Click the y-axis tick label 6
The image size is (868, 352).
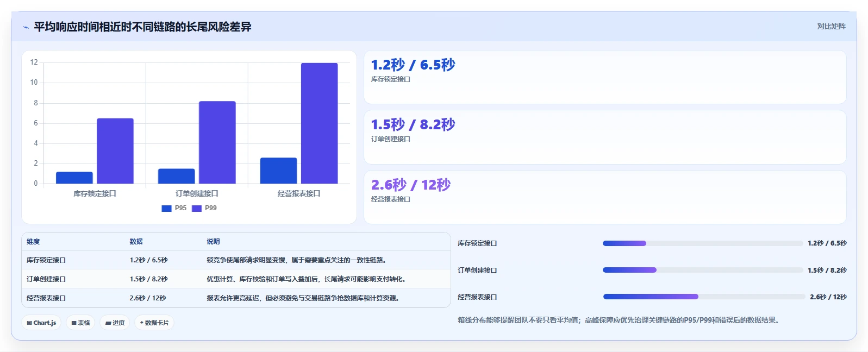click(x=36, y=123)
